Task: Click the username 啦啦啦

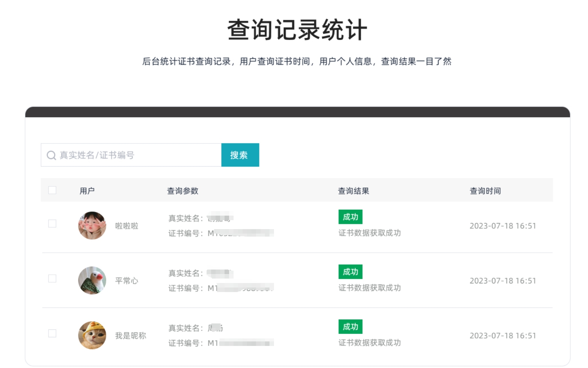Action: [127, 226]
